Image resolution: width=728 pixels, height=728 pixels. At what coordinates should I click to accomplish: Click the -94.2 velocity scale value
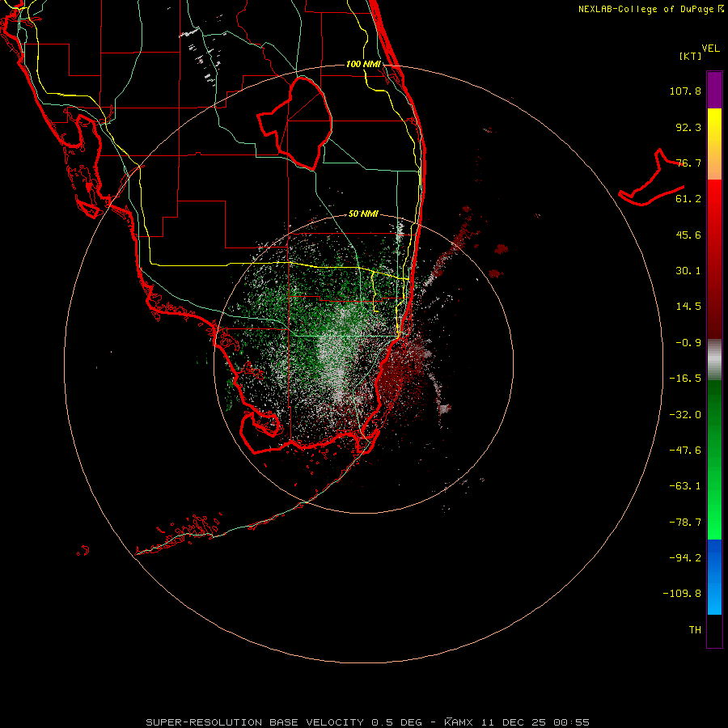coord(685,558)
